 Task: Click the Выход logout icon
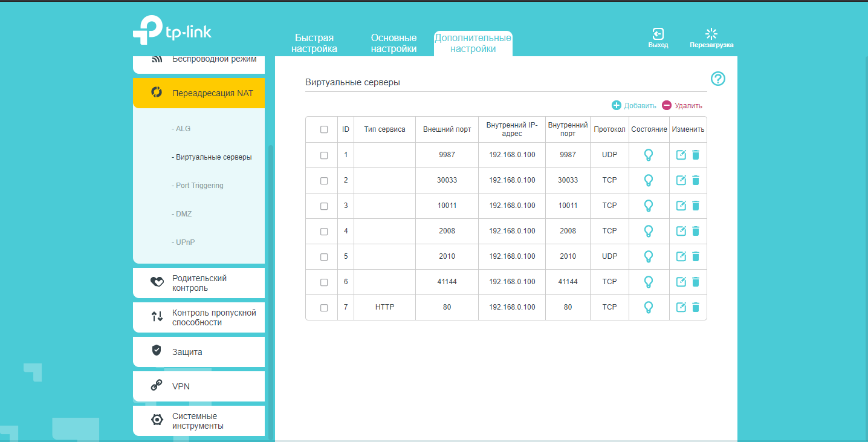point(658,34)
